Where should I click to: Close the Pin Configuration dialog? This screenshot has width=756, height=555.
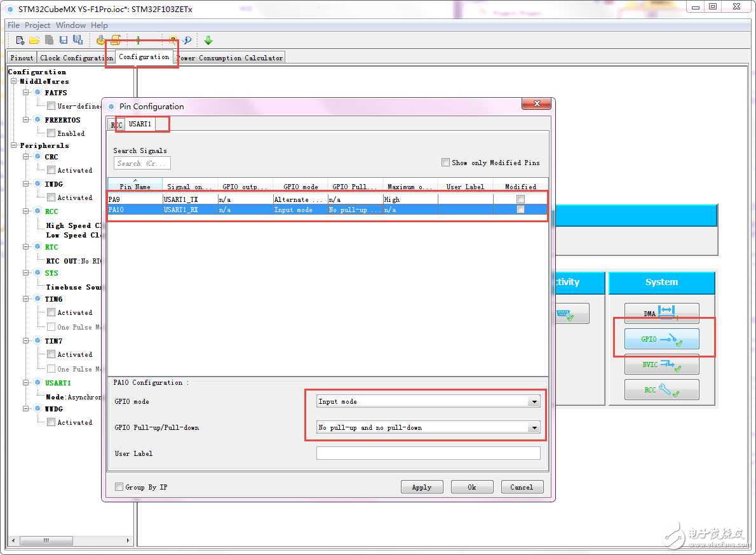coord(537,104)
